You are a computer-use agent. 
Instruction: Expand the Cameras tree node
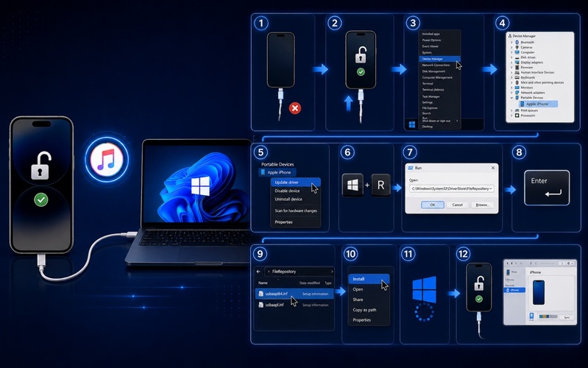click(511, 47)
